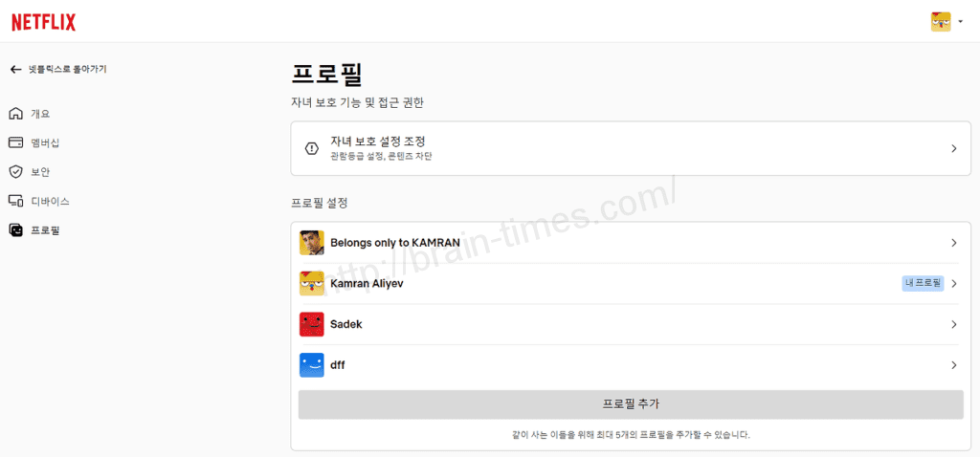Go to the 보안 section
This screenshot has height=457, width=980.
tap(40, 172)
